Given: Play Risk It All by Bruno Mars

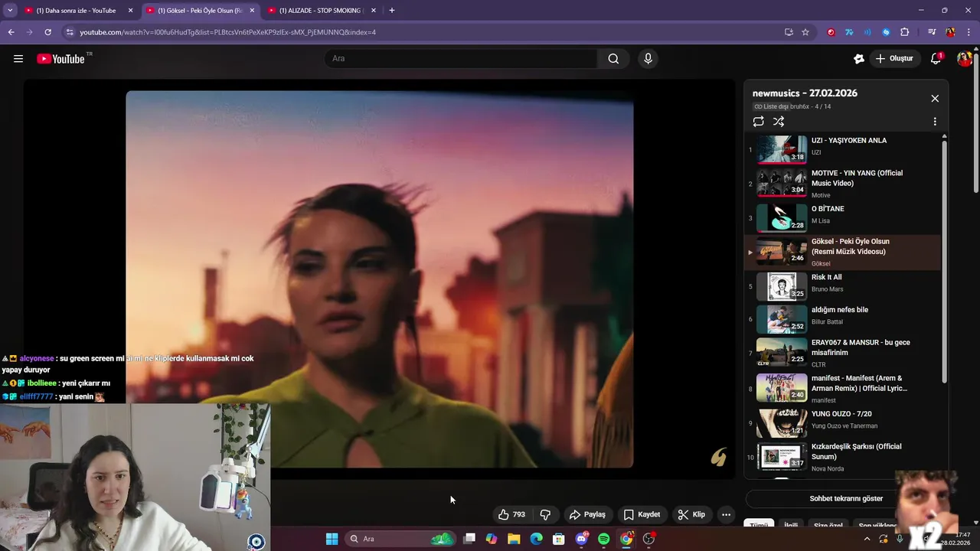Looking at the screenshot, I should point(842,287).
